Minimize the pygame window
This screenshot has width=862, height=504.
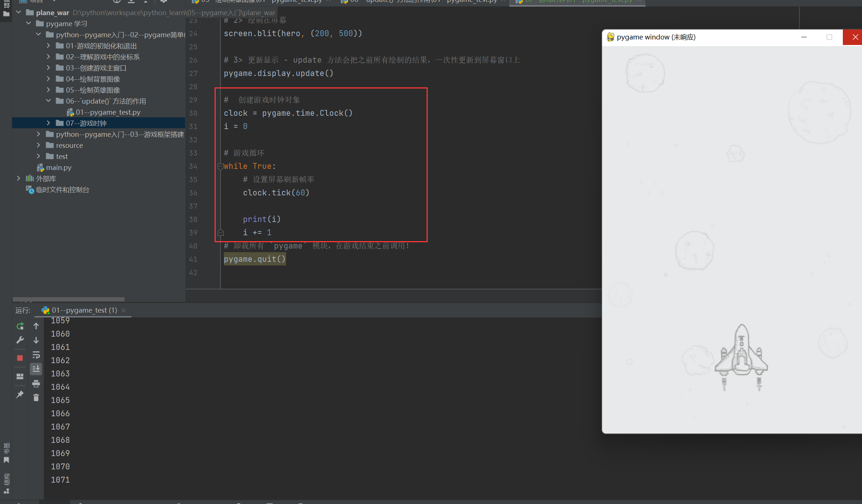coord(804,37)
